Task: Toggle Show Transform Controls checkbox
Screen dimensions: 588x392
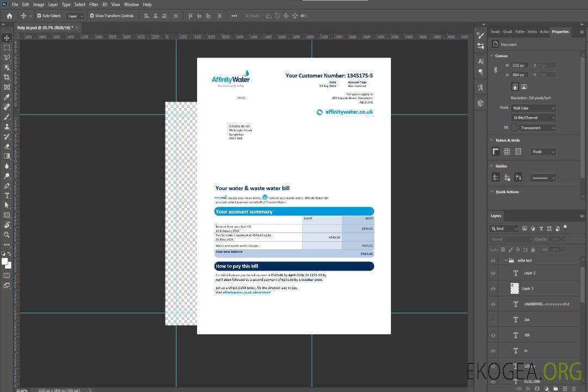Action: [x=92, y=16]
